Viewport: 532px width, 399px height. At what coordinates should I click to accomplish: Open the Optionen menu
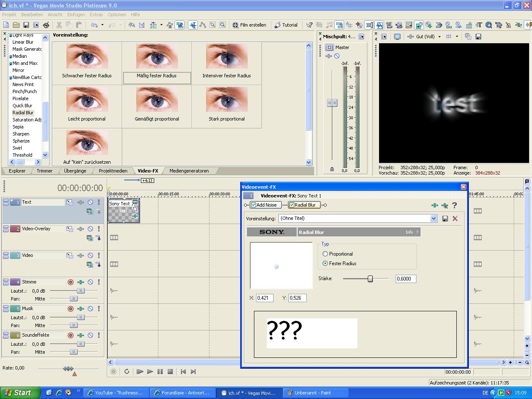click(117, 15)
